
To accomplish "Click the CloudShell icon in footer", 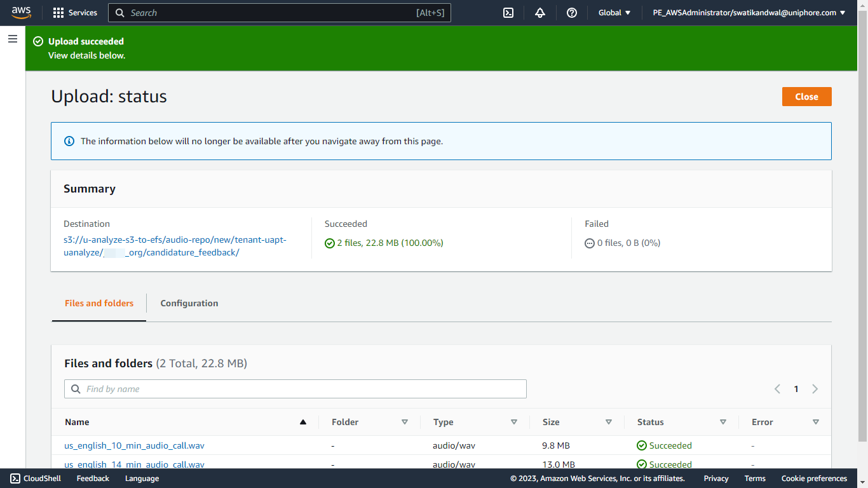I will coord(15,478).
